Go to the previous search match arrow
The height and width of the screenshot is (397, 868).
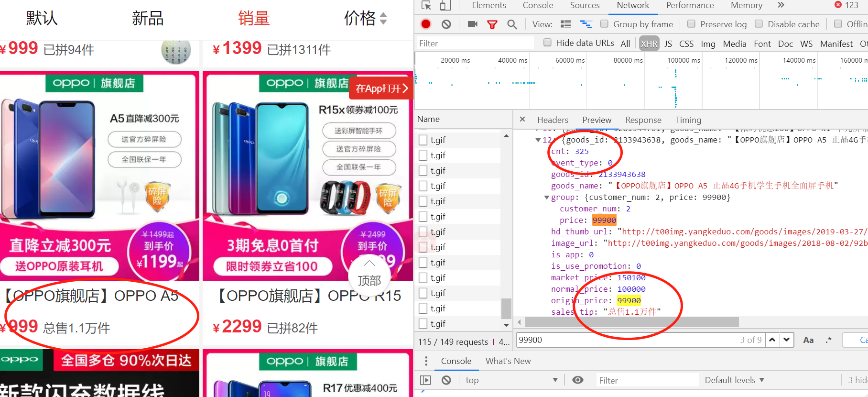[x=772, y=340]
